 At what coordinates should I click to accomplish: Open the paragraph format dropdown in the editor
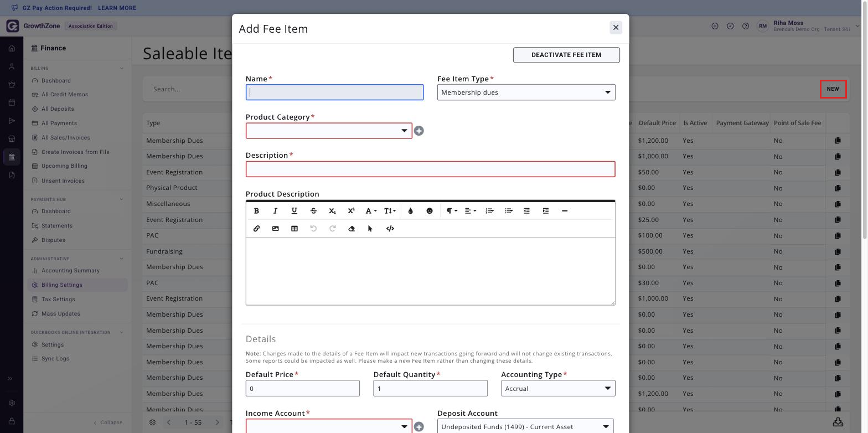452,211
